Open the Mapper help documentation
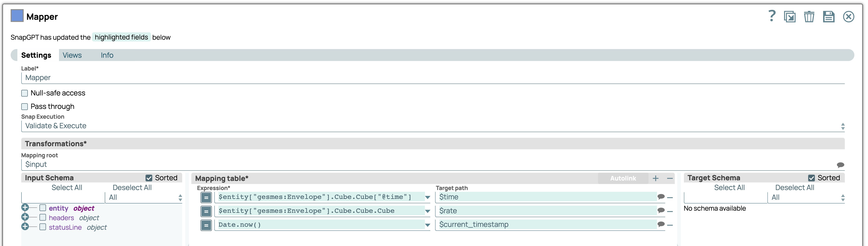Viewport: 868px width, 246px height. click(x=772, y=16)
